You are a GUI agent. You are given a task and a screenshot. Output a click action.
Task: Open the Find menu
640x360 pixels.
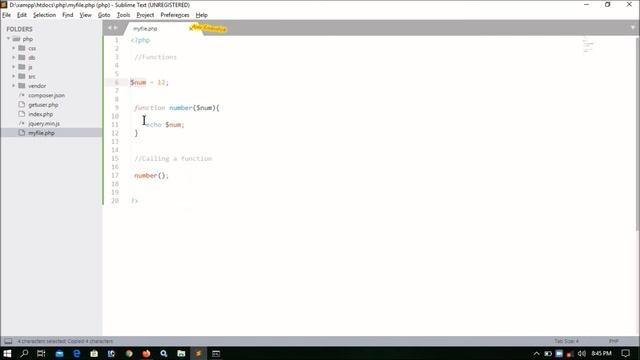[x=67, y=15]
